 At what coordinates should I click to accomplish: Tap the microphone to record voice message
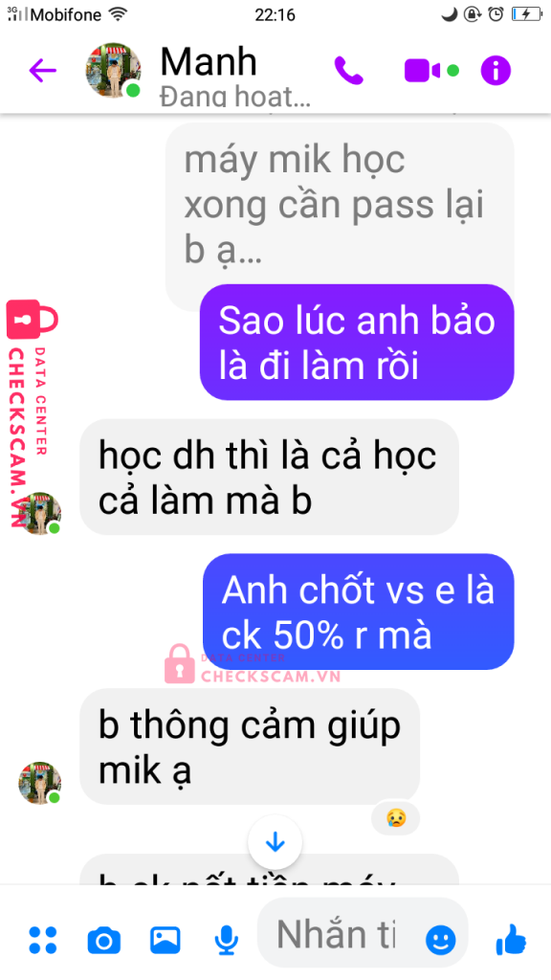pyautogui.click(x=226, y=940)
